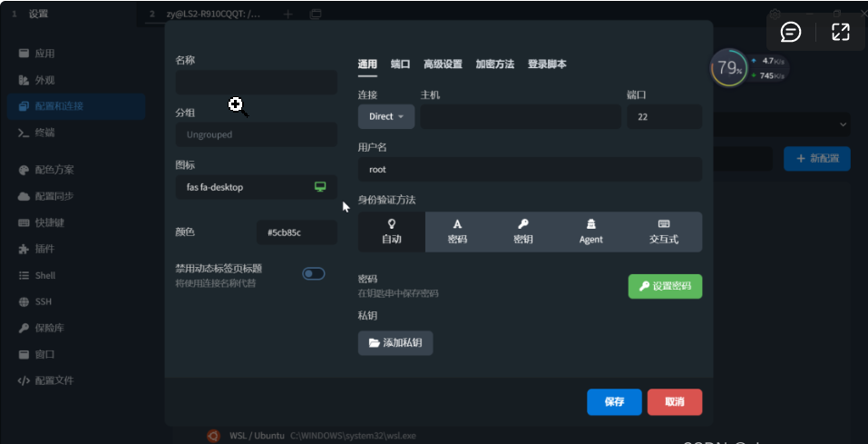Viewport: 868px width, 444px height.
Task: Open the 窗口 window settings section
Action: 76,354
